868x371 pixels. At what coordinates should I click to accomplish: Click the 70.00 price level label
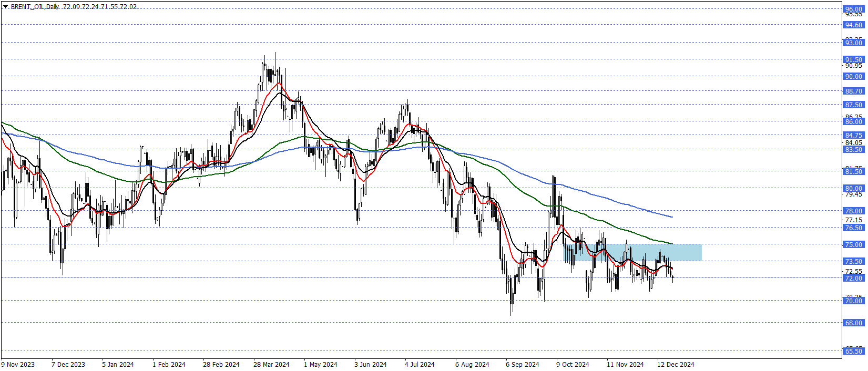tap(853, 301)
